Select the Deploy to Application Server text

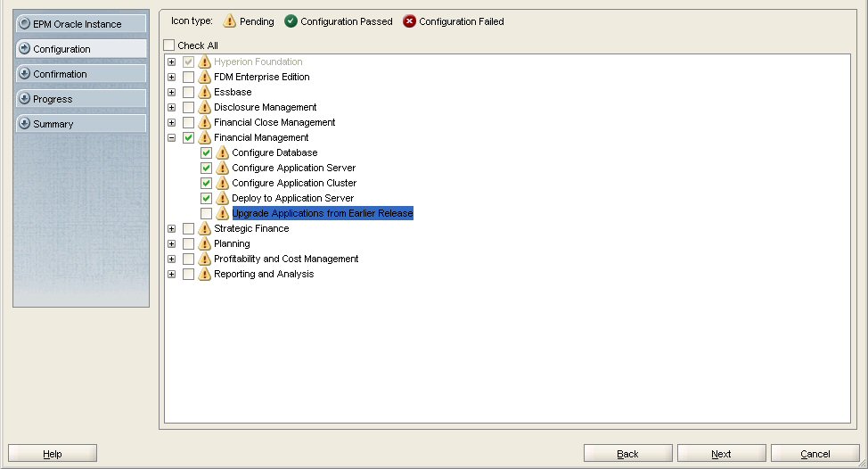[x=293, y=198]
